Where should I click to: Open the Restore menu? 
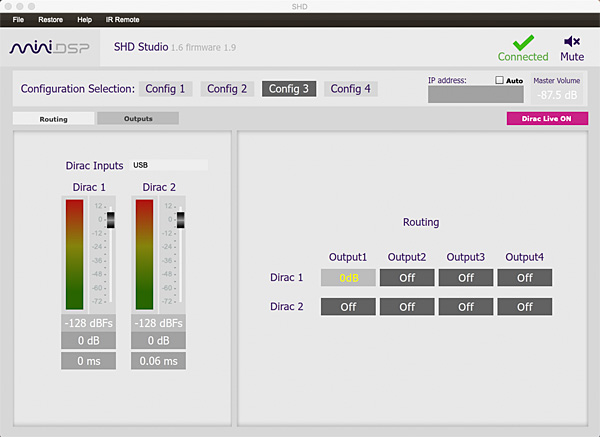pos(51,20)
